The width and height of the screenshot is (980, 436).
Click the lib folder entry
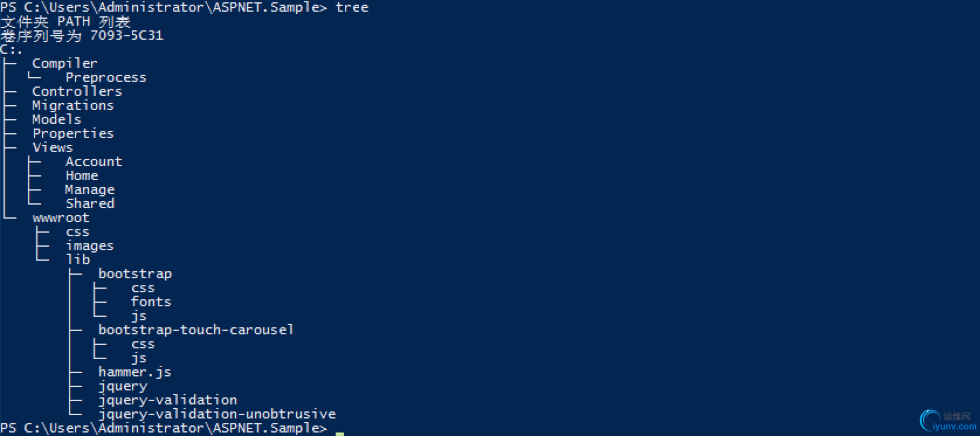[78, 259]
